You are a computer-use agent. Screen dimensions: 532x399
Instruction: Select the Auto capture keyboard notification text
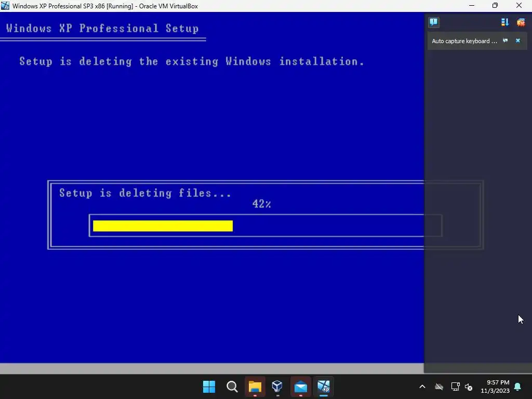[x=464, y=41]
